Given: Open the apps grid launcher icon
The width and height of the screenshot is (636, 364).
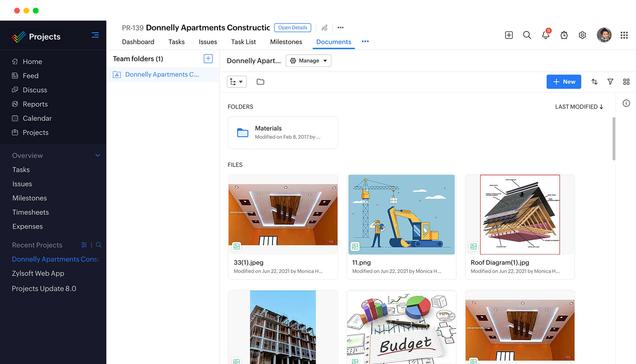Looking at the screenshot, I should tap(624, 35).
